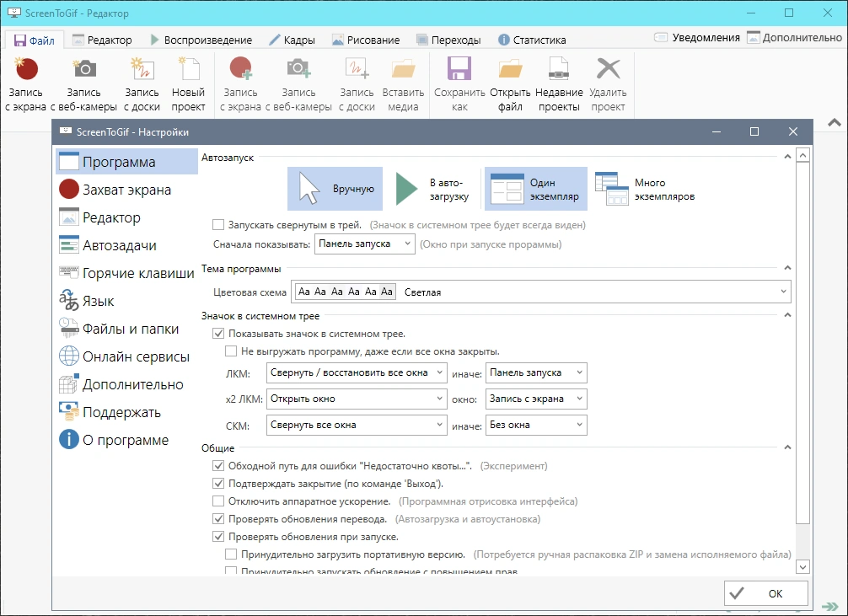This screenshot has height=616, width=848.
Task: Open x2 ЛКМ action dropdown
Action: coord(357,399)
